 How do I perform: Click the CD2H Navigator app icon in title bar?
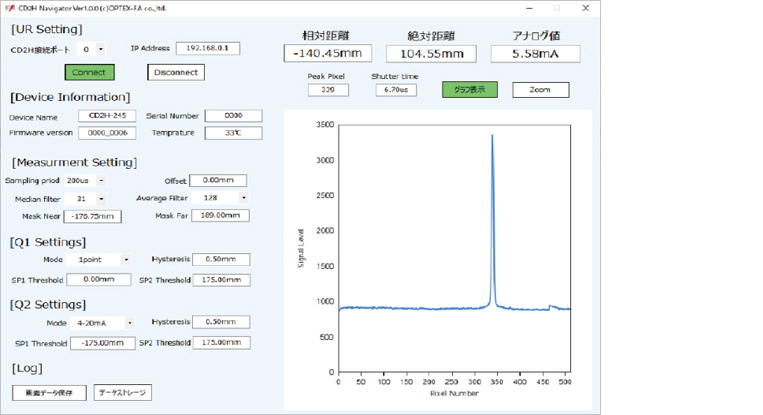coord(9,8)
